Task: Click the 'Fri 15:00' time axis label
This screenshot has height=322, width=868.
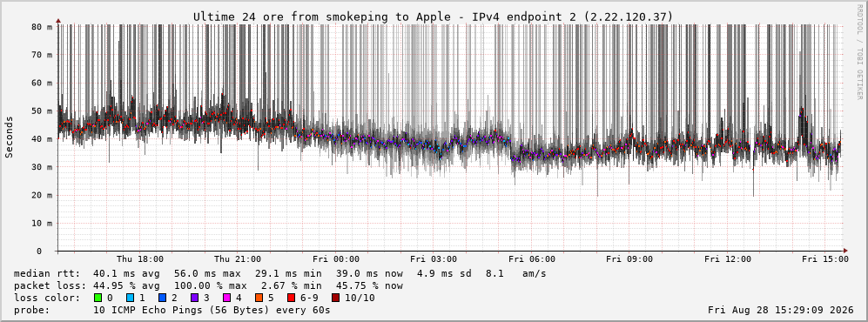Action: click(825, 259)
